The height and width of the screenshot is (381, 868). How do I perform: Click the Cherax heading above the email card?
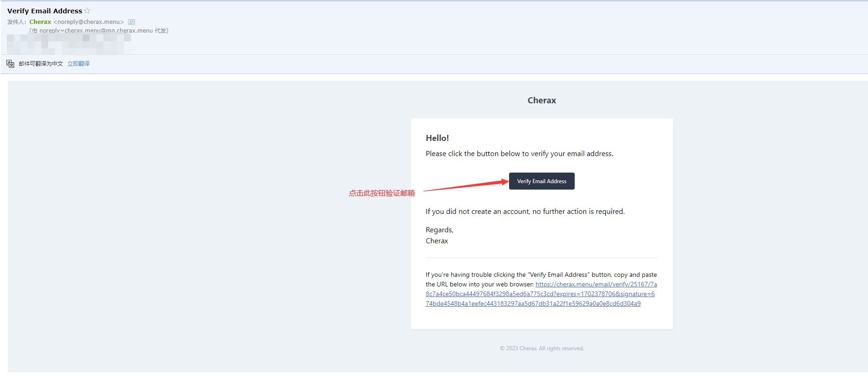(x=542, y=101)
